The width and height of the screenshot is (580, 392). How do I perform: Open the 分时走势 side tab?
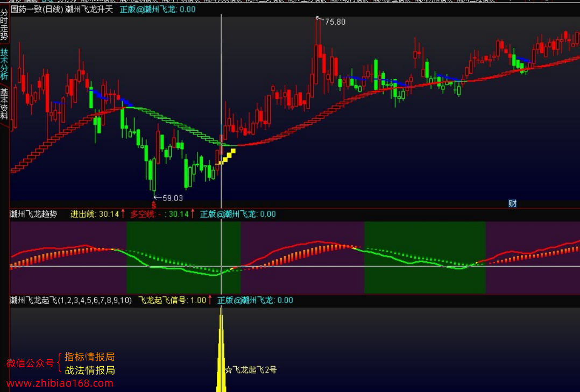point(4,24)
